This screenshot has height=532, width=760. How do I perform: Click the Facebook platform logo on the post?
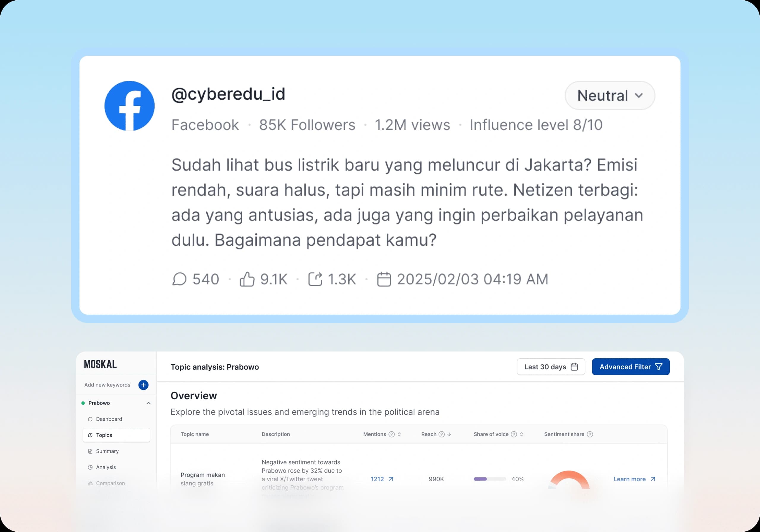pos(129,106)
